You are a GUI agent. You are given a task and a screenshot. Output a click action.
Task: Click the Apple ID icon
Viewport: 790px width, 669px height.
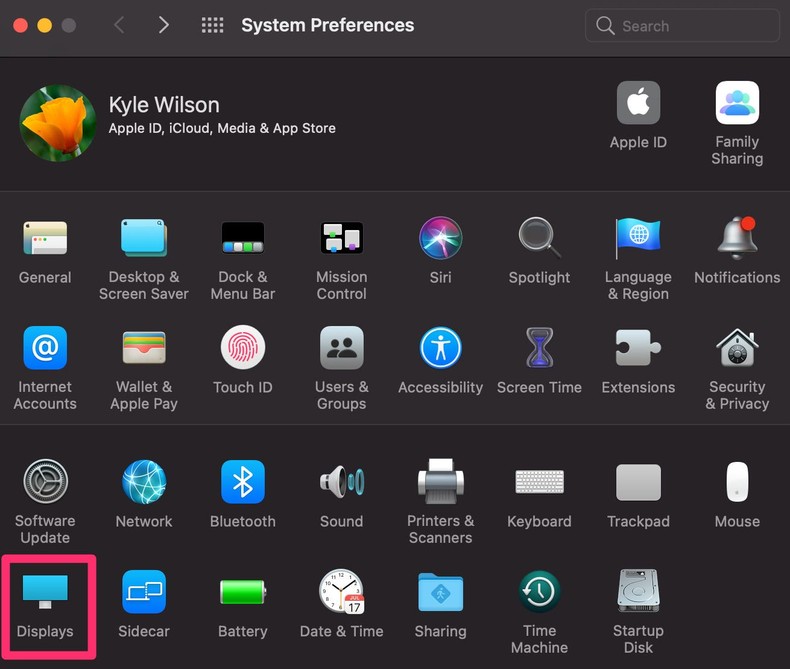(x=638, y=103)
